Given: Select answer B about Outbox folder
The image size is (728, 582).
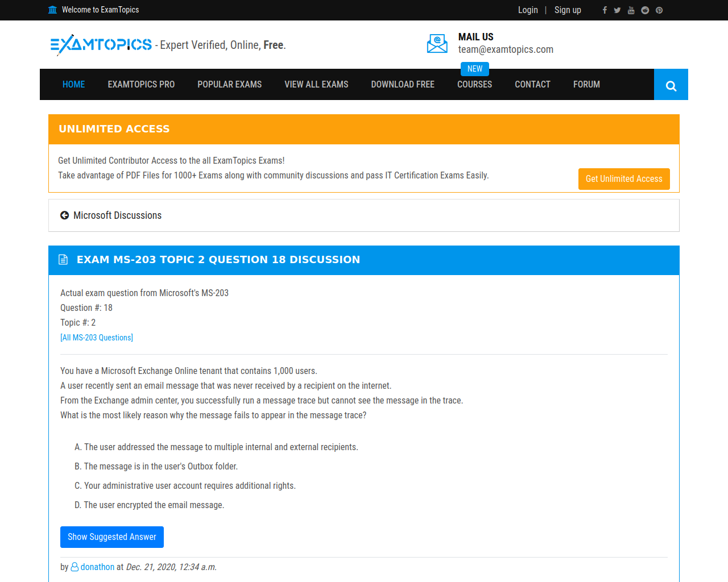Looking at the screenshot, I should point(156,467).
